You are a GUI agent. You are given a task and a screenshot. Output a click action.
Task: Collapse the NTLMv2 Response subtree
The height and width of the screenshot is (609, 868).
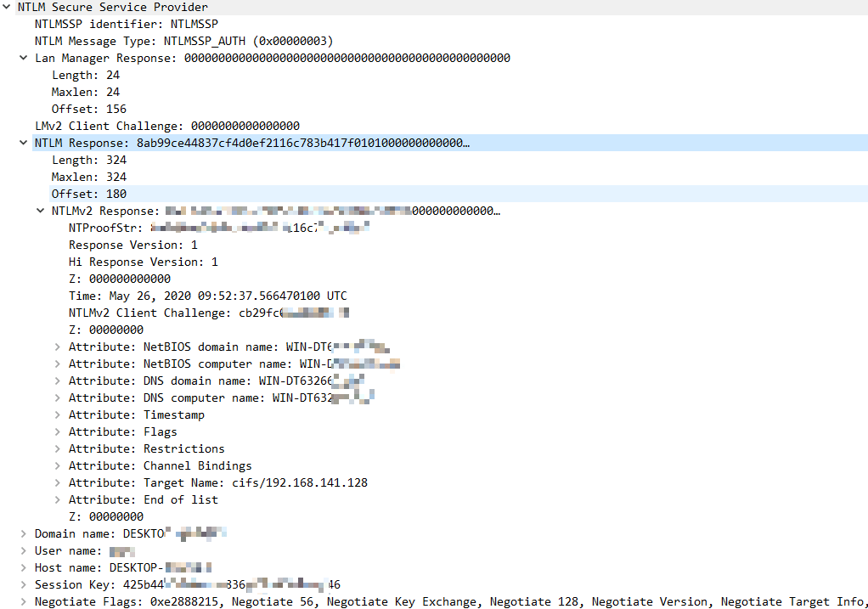[41, 211]
